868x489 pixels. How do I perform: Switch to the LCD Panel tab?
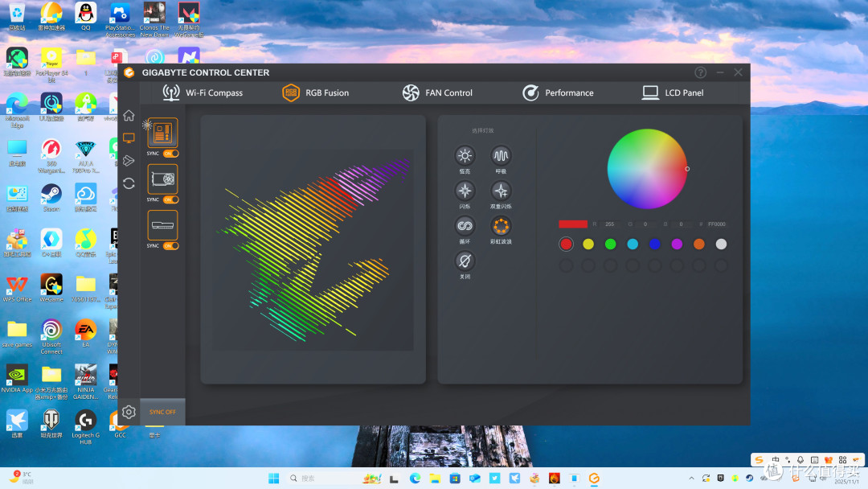click(673, 93)
